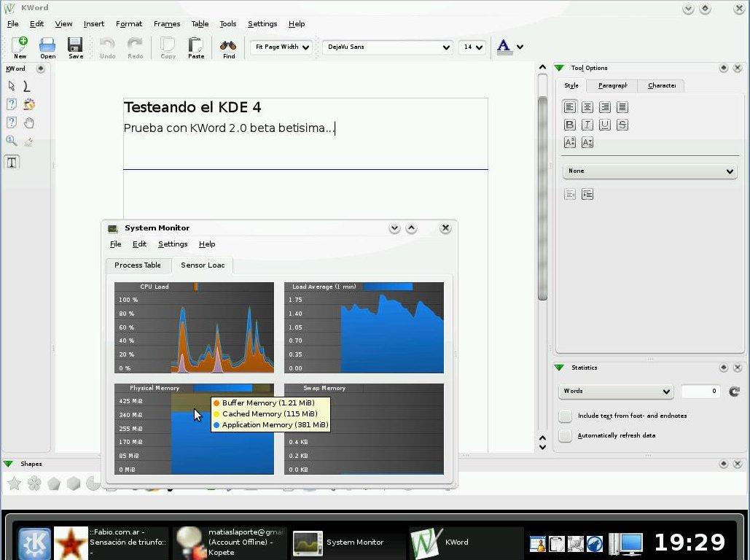
Task: Select the magnifier zoom tool
Action: click(12, 141)
